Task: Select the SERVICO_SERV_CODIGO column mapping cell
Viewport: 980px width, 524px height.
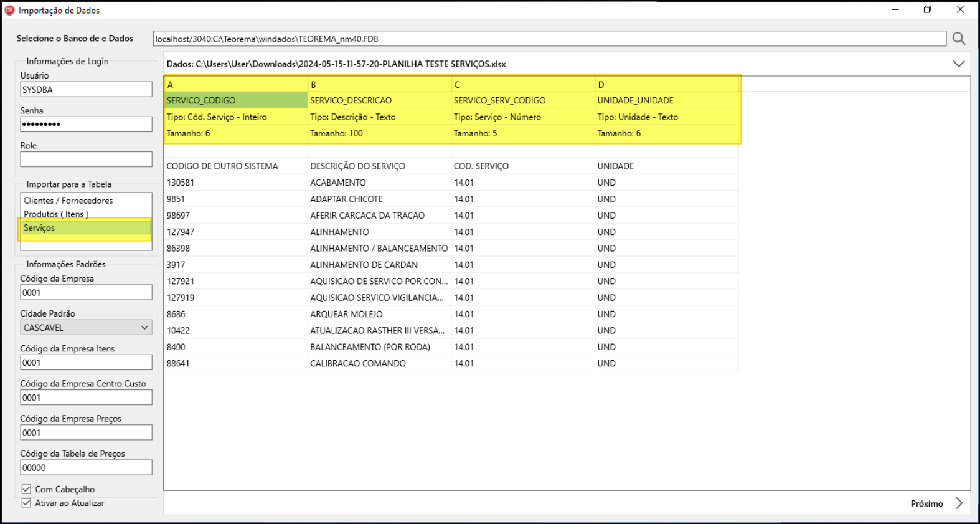Action: click(x=523, y=100)
